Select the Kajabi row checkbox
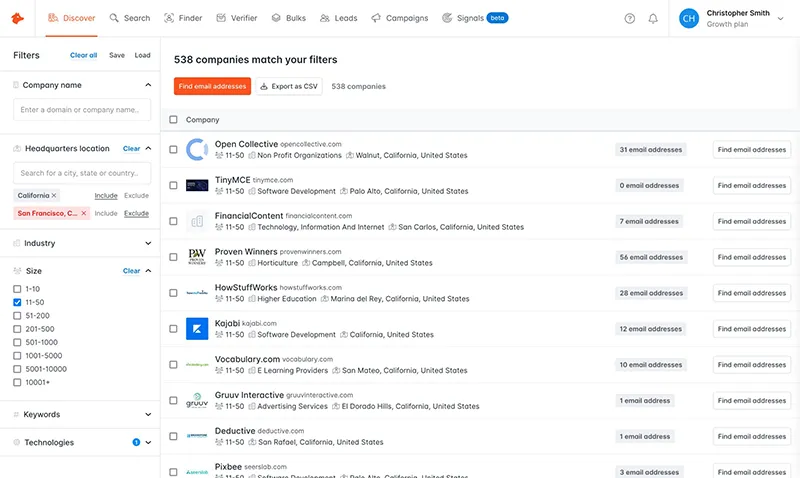 (173, 329)
